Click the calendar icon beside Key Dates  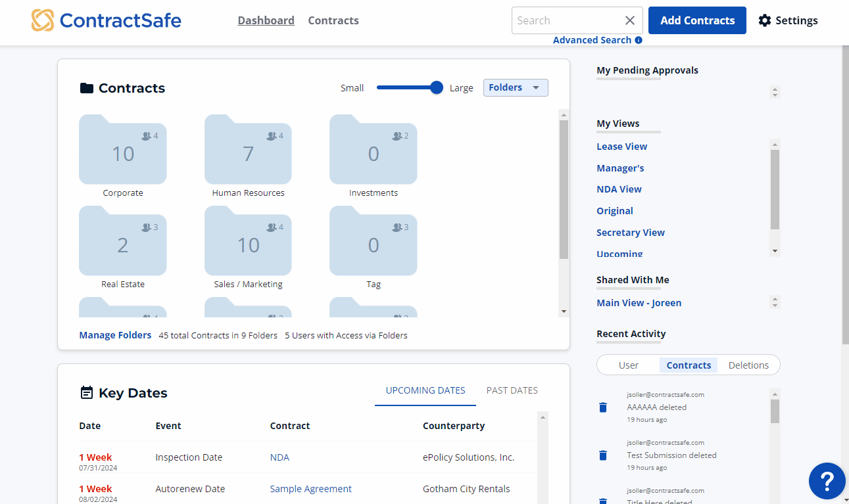coord(87,392)
